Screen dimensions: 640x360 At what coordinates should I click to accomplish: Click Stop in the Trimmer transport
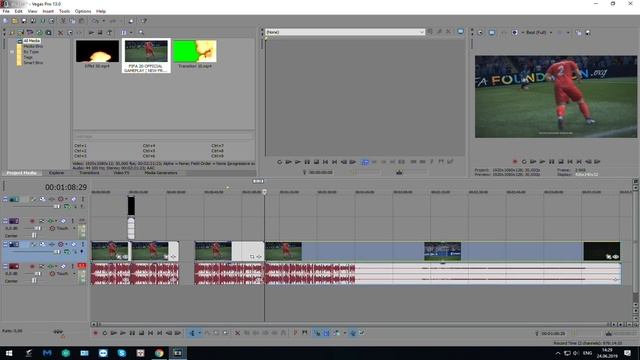[x=316, y=162]
